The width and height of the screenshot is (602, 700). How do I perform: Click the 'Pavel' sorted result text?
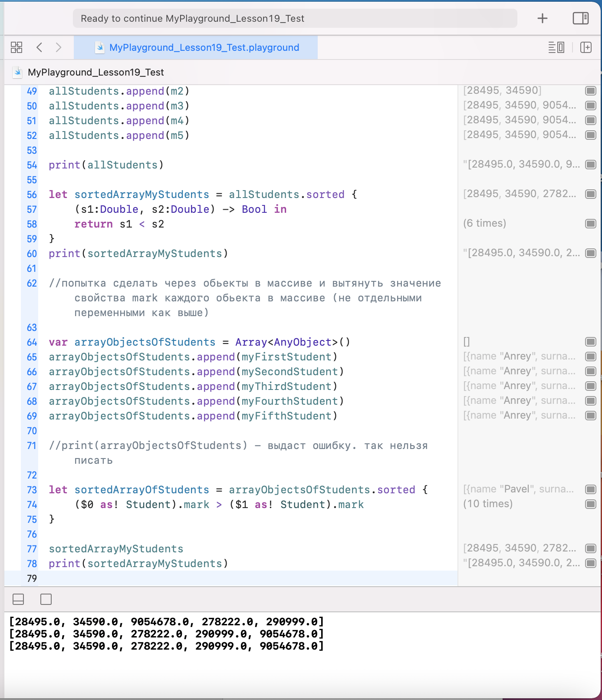tap(519, 489)
